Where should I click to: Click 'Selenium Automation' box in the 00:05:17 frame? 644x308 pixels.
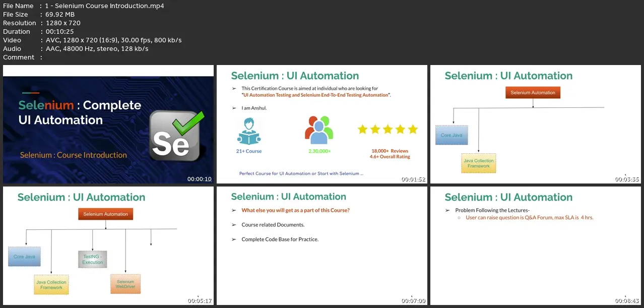click(x=105, y=214)
